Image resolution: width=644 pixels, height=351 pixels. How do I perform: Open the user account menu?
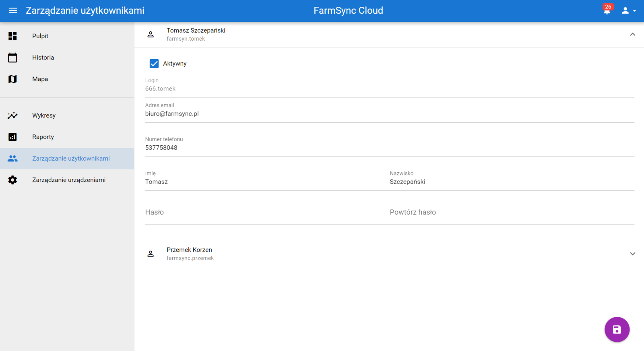point(628,10)
